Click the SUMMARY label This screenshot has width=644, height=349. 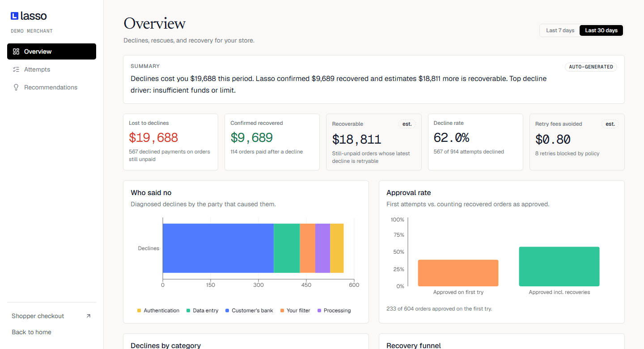pos(145,66)
